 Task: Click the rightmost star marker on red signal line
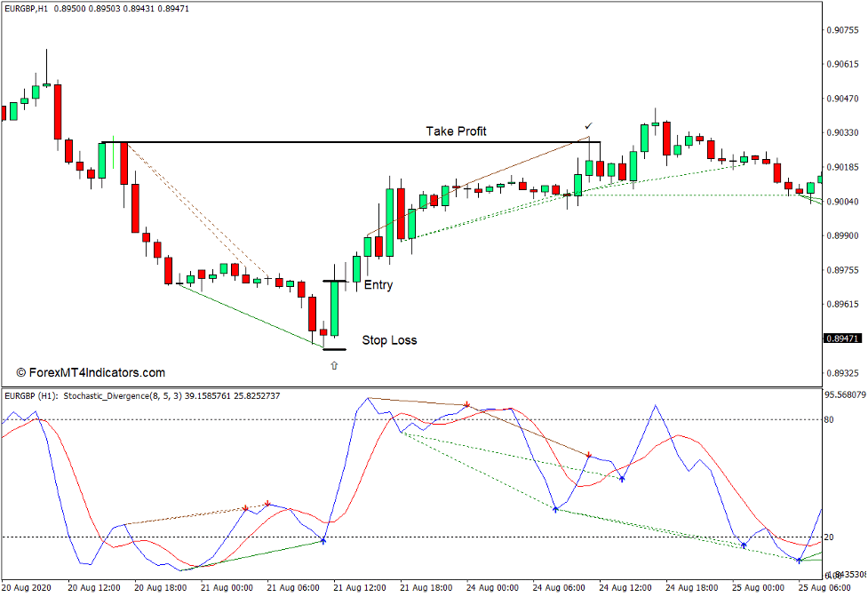click(x=591, y=455)
